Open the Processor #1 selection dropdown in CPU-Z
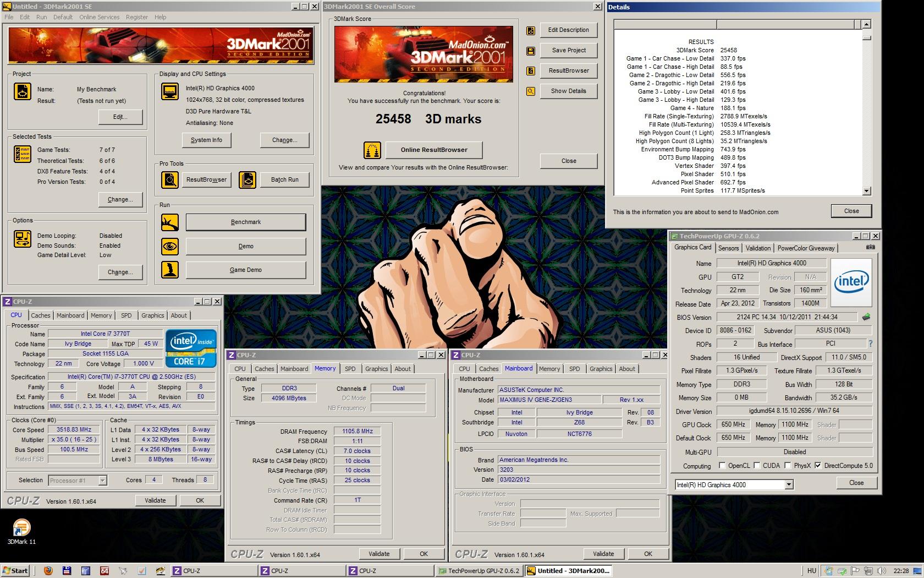924x578 pixels. (x=102, y=481)
